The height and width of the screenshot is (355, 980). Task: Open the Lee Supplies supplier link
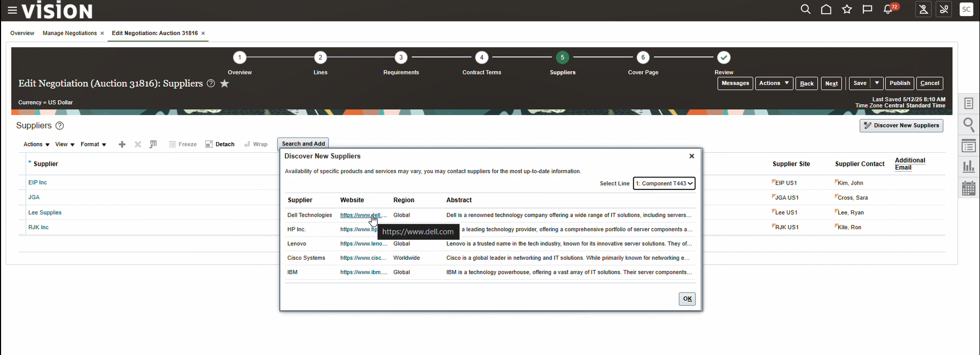coord(45,212)
